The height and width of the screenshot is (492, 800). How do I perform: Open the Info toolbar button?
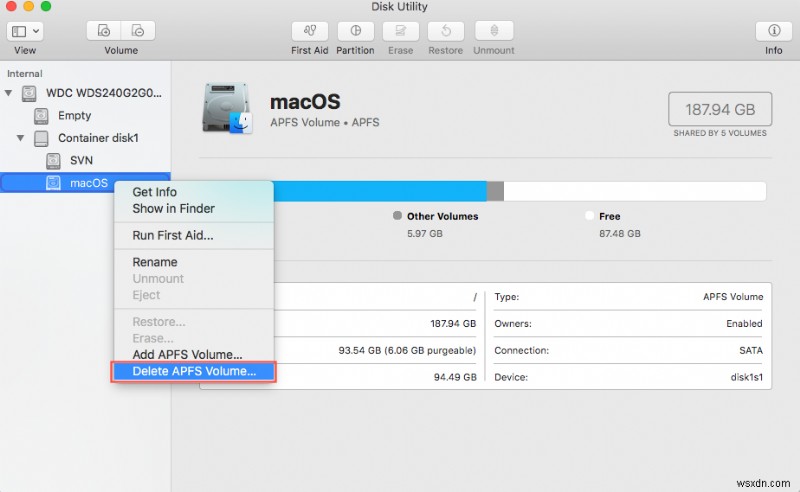point(773,31)
